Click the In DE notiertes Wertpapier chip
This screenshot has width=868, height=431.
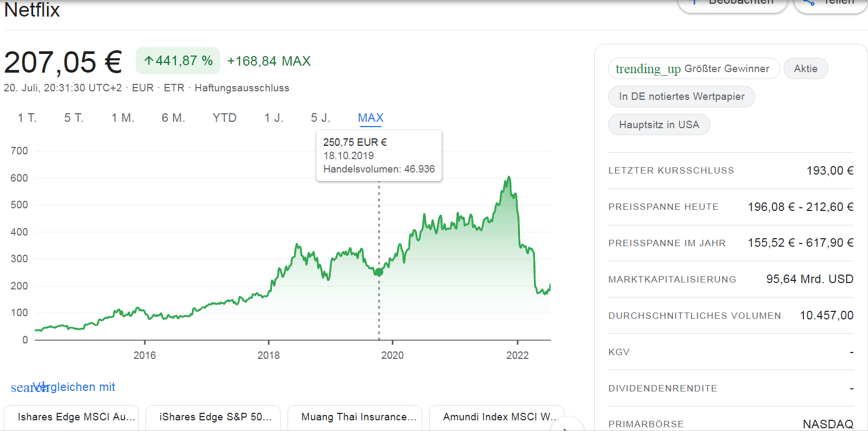[681, 97]
